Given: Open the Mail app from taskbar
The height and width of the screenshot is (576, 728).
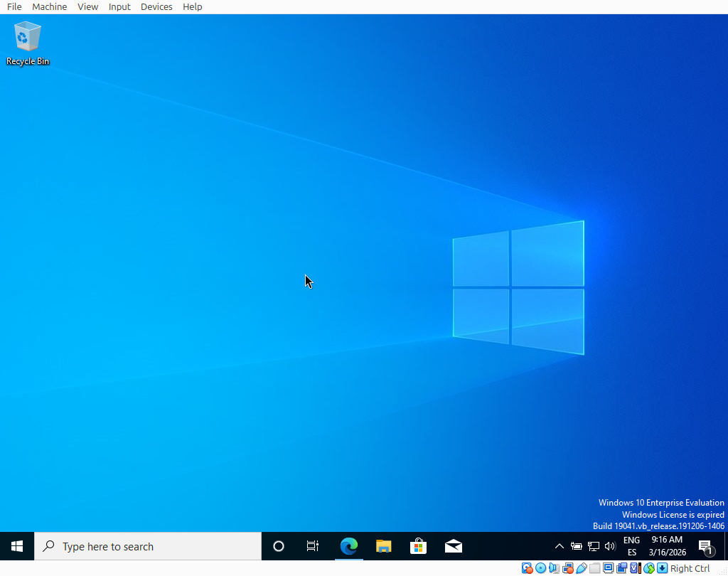Looking at the screenshot, I should [x=454, y=546].
